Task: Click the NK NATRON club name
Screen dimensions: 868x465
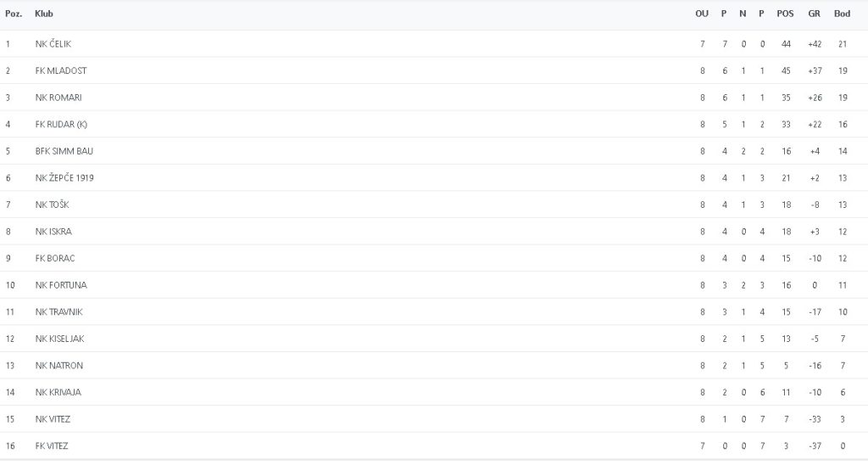Action: pos(59,366)
